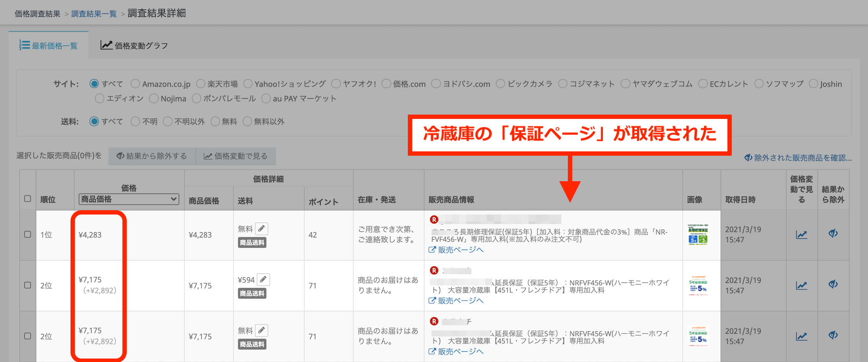Open the 商品価格 price type dropdown
Image resolution: width=868 pixels, height=362 pixels.
point(129,199)
